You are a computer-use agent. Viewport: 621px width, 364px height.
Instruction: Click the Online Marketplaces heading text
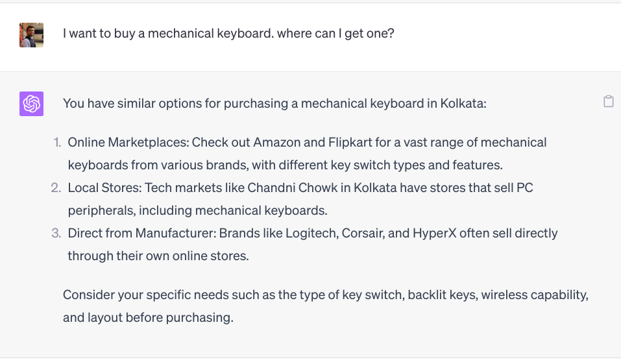coord(128,142)
